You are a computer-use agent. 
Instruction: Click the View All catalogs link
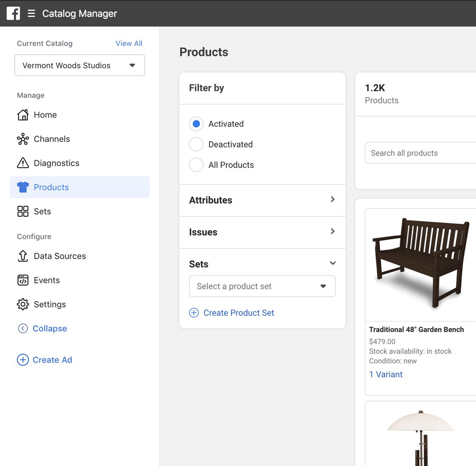pyautogui.click(x=129, y=43)
